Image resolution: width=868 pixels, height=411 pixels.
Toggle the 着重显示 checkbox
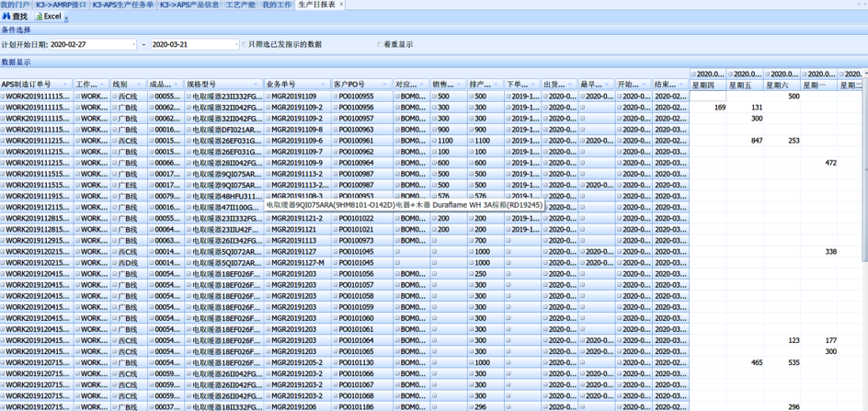coord(379,44)
